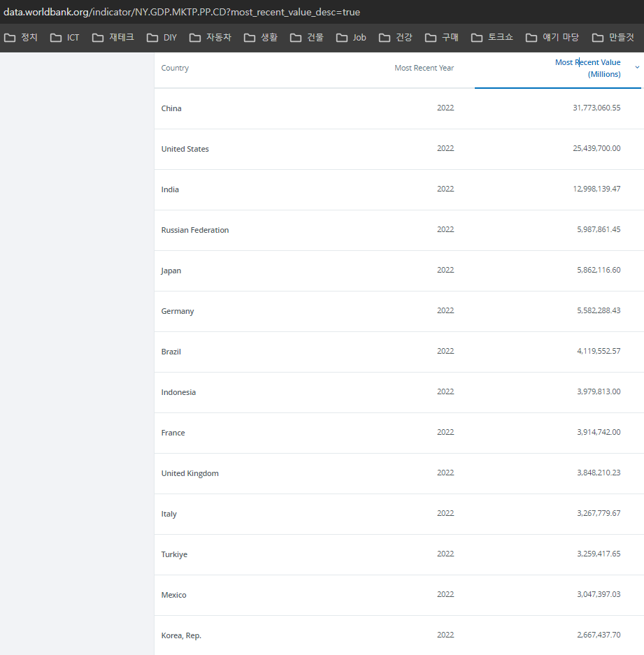
Task: Open the Indonesia country link
Action: (x=178, y=392)
